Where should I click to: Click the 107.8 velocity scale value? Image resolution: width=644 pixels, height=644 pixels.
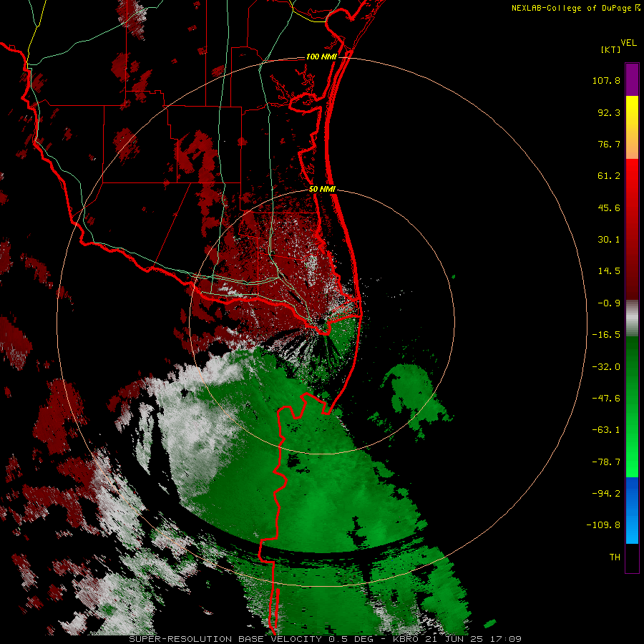[x=606, y=80]
